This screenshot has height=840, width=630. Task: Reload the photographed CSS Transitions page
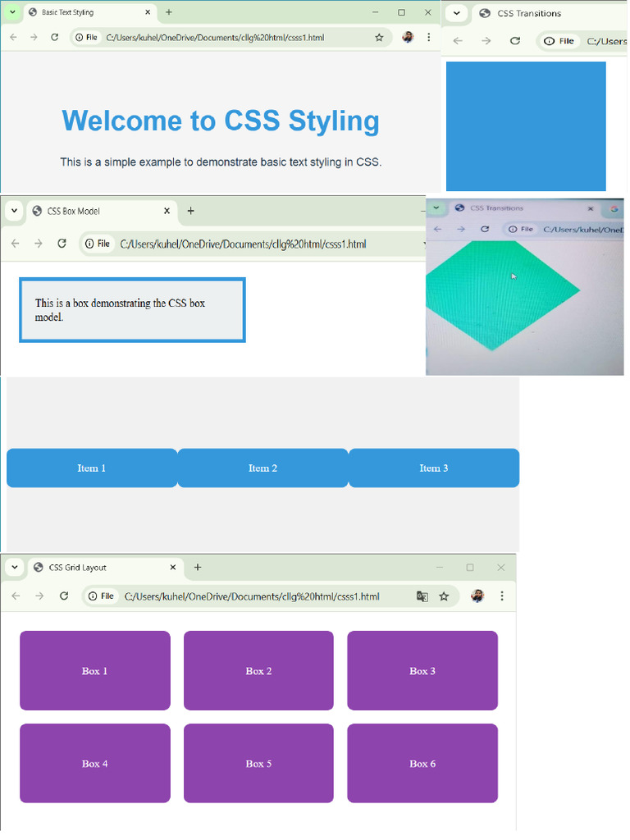[485, 230]
